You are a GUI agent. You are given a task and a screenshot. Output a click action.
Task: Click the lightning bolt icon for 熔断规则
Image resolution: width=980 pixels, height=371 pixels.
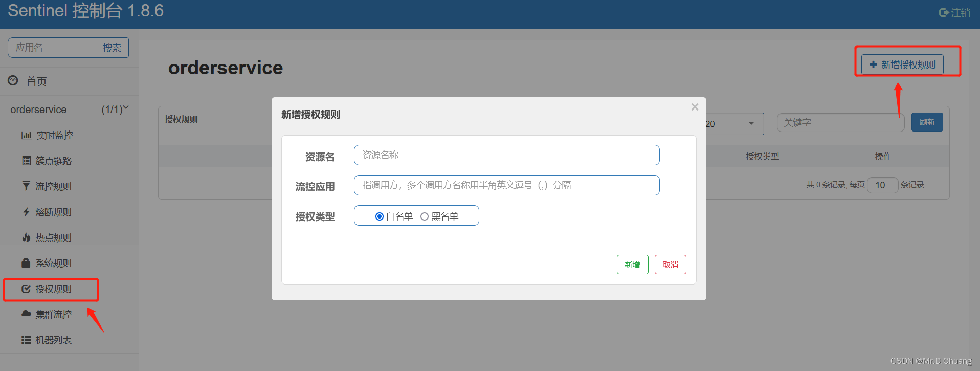[26, 212]
